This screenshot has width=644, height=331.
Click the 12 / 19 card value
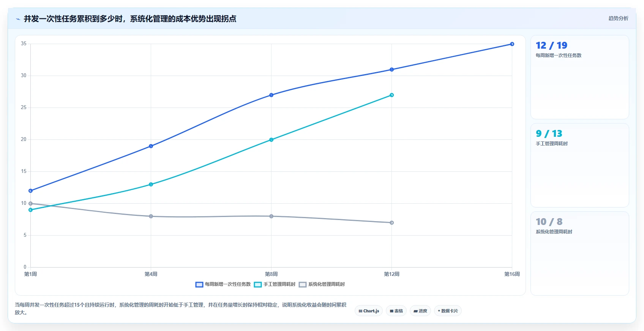tap(551, 46)
